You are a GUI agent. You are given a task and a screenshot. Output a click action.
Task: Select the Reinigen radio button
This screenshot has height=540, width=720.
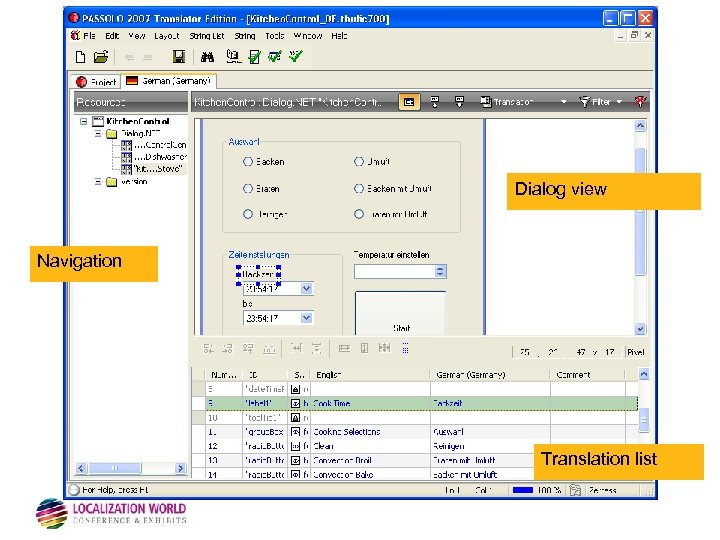248,214
